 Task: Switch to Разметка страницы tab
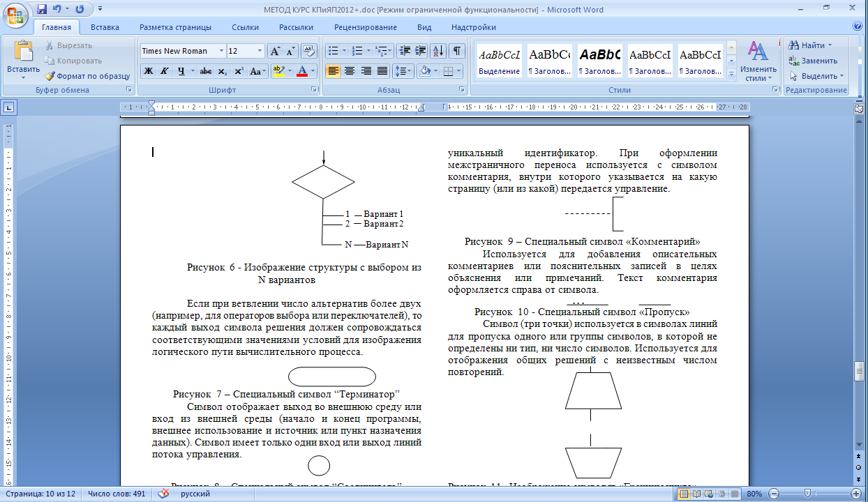tap(175, 27)
